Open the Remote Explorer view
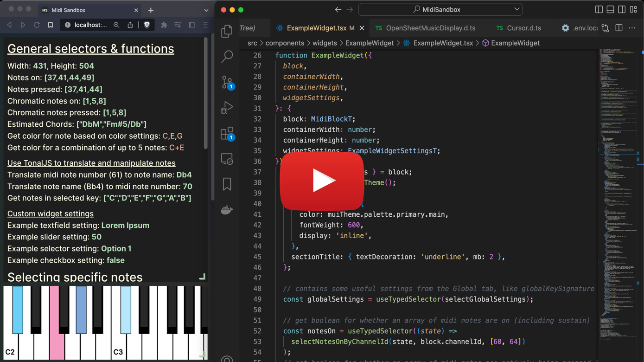The image size is (644, 362). pyautogui.click(x=227, y=159)
